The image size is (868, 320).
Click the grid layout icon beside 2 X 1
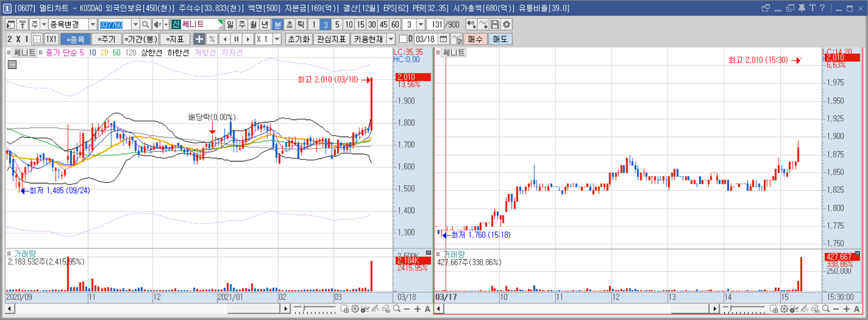click(37, 39)
